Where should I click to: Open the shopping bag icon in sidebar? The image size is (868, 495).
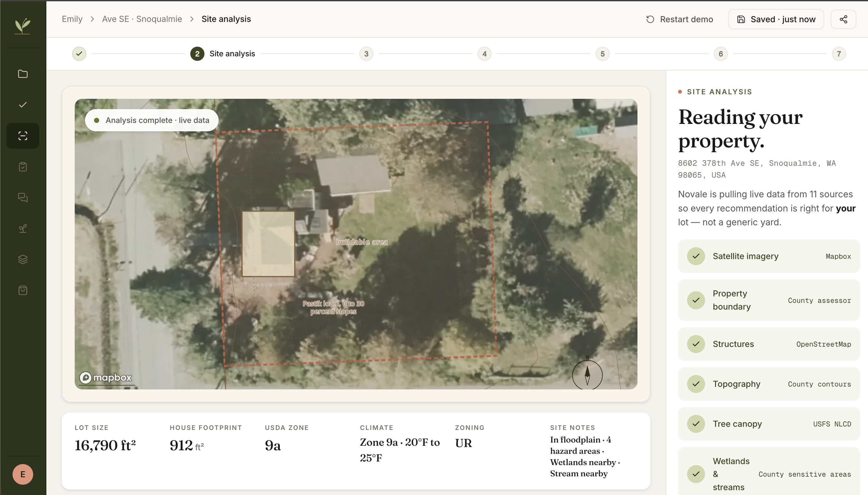point(23,290)
